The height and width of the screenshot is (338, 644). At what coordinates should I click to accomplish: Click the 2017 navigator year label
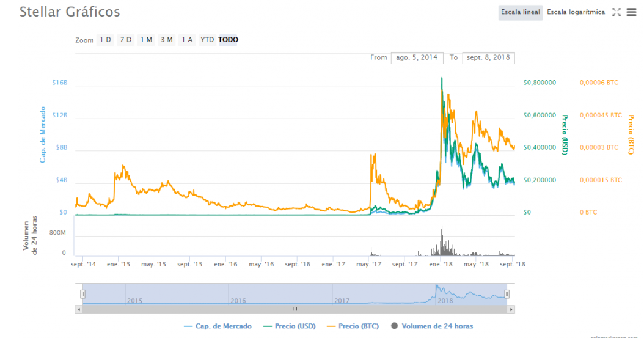(x=342, y=301)
